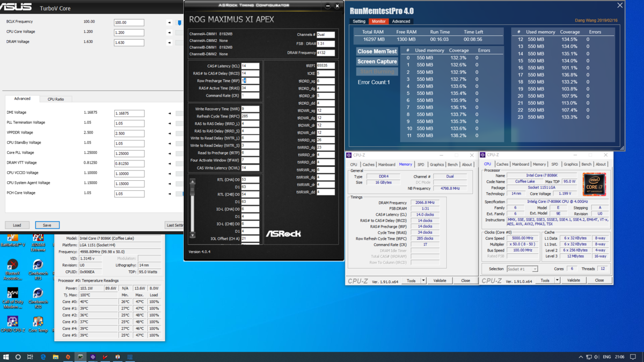This screenshot has width=644, height=362.
Task: Open Tools dropdown arrow in CPU-Z Memory window
Action: [x=423, y=280]
